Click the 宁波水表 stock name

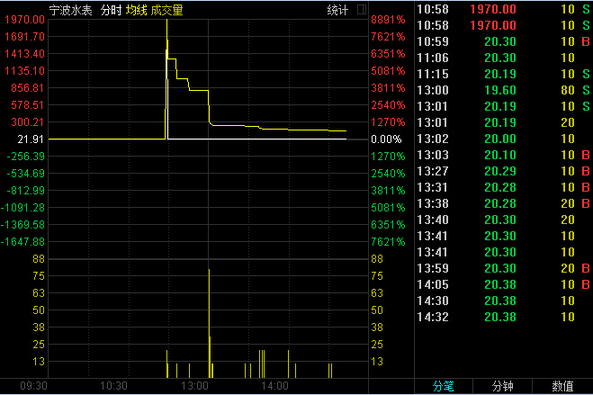[x=71, y=10]
